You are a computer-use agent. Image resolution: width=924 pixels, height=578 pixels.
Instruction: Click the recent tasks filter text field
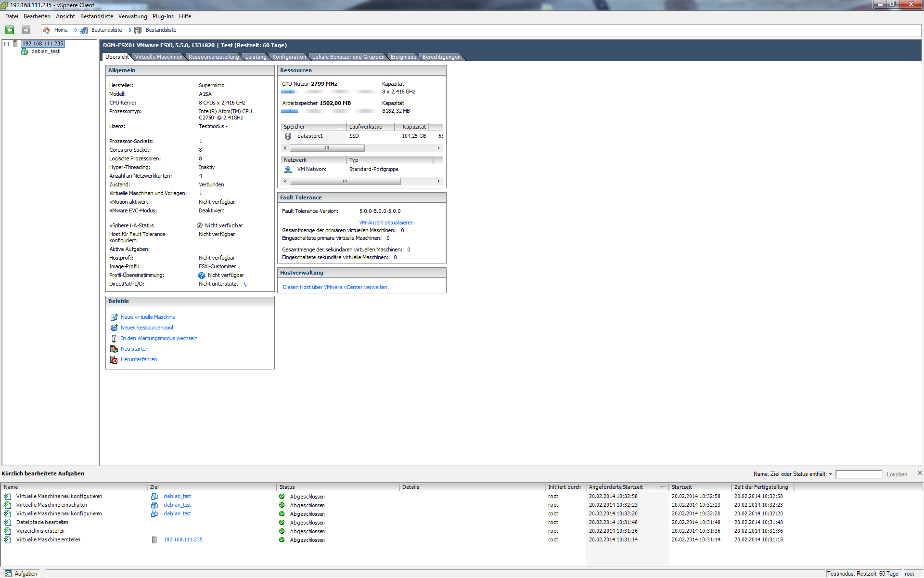[x=859, y=474]
